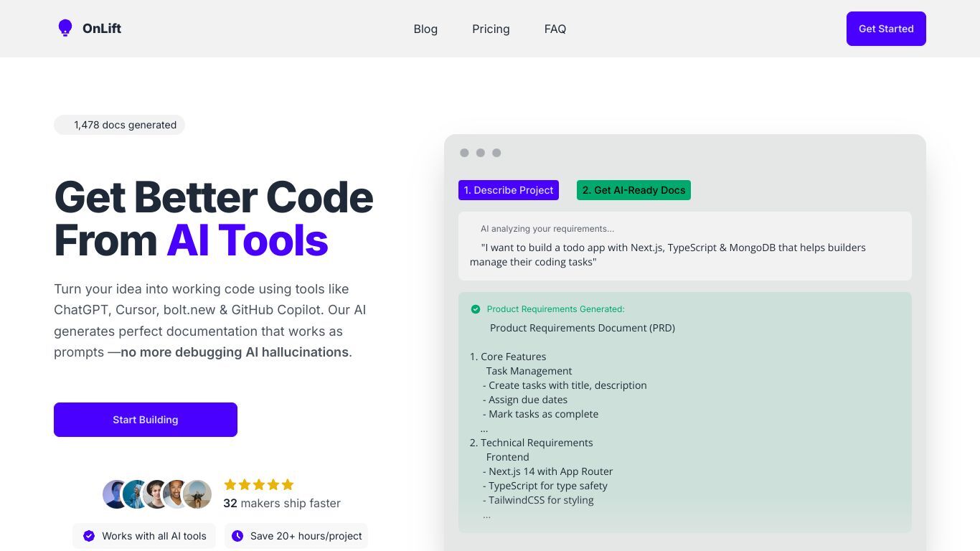Select the 2. Get AI-Ready Docs step tab

click(x=633, y=190)
